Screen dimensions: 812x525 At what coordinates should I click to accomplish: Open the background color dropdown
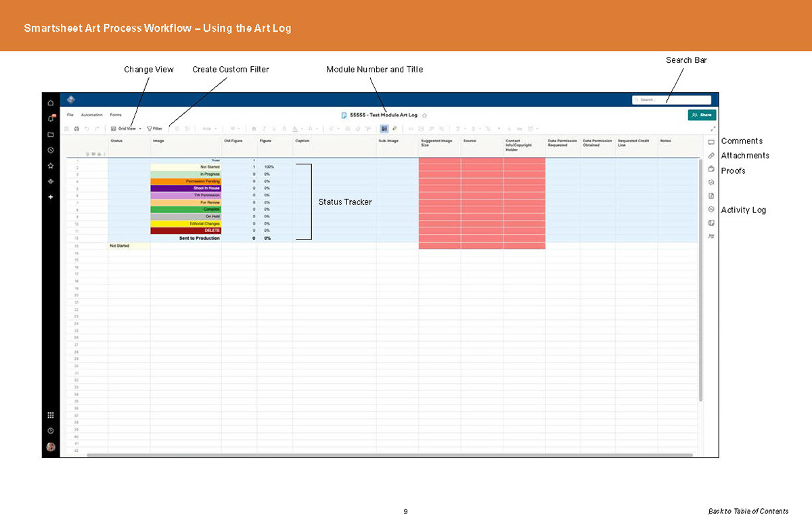click(297, 129)
